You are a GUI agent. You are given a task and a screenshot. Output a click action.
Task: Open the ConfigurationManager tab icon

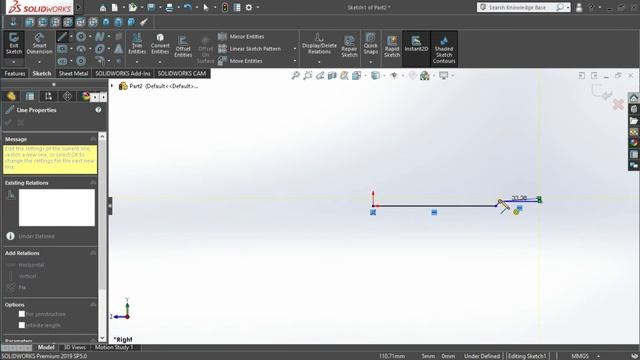[x=49, y=96]
